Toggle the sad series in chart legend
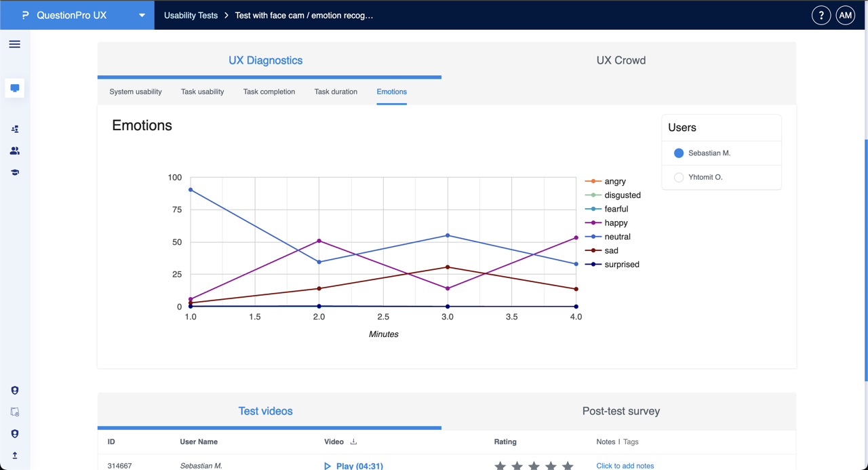Screen dimensions: 868x470 click(x=610, y=250)
